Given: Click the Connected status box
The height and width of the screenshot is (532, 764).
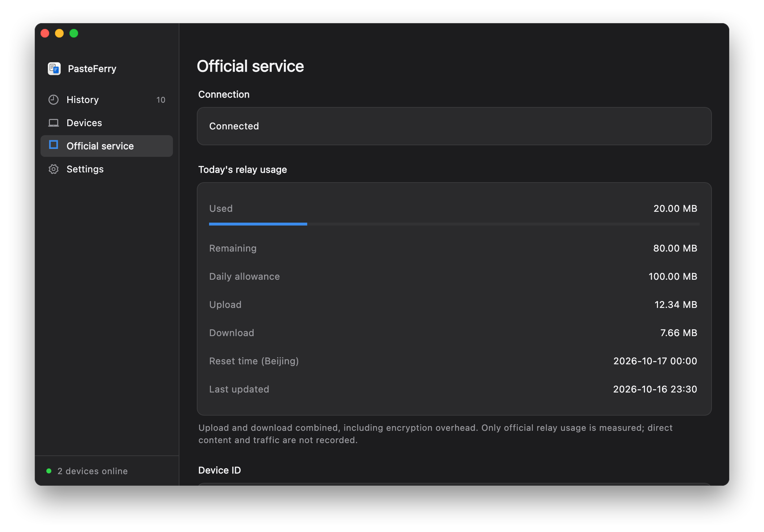Looking at the screenshot, I should [454, 126].
